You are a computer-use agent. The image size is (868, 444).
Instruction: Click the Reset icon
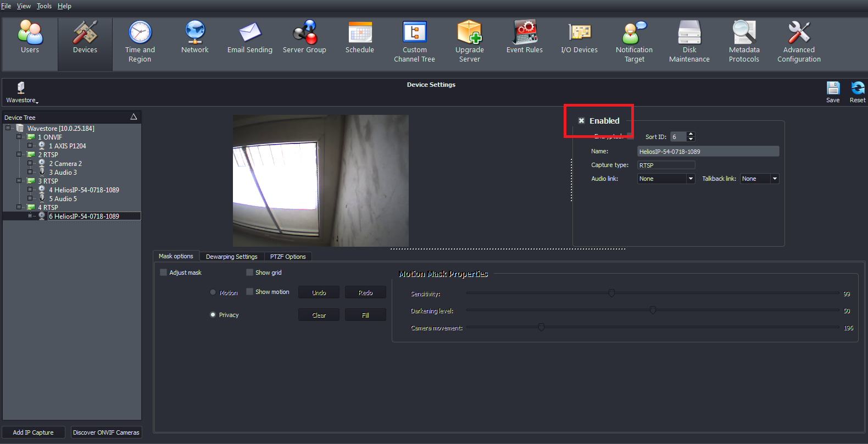pos(857,91)
